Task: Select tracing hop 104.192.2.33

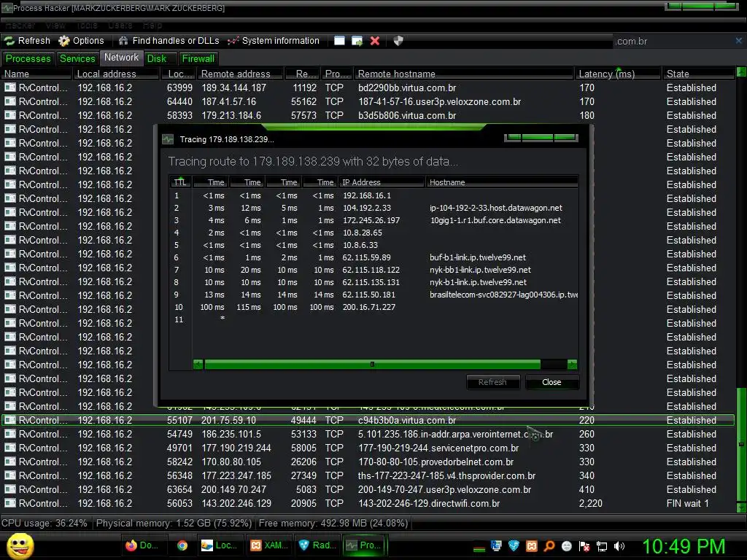Action: coord(366,208)
